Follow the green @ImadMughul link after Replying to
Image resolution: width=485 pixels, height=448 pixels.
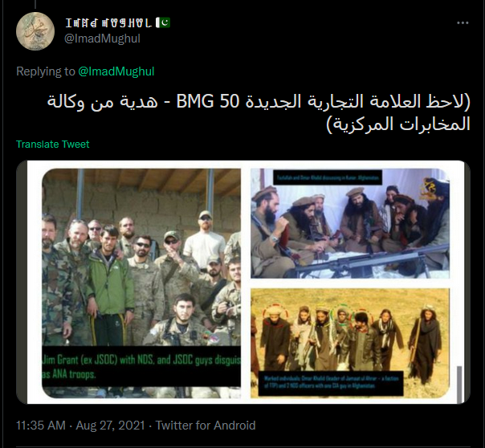(x=116, y=71)
